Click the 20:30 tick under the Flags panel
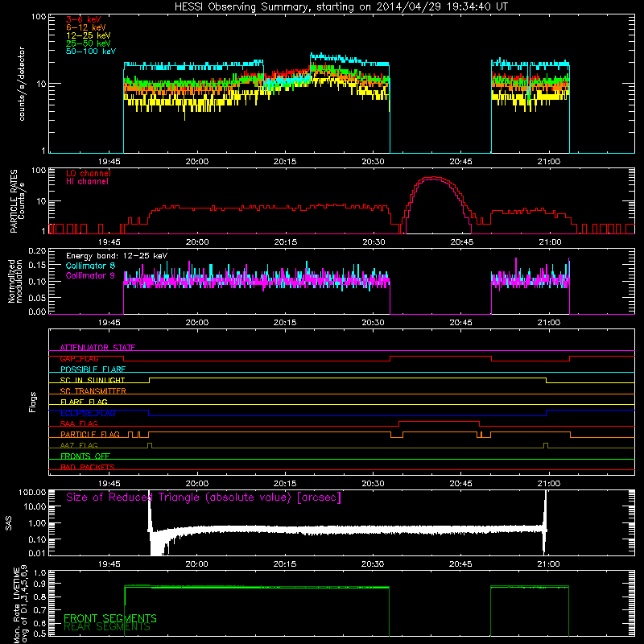Viewport: 644px width, 644px height. (x=373, y=484)
